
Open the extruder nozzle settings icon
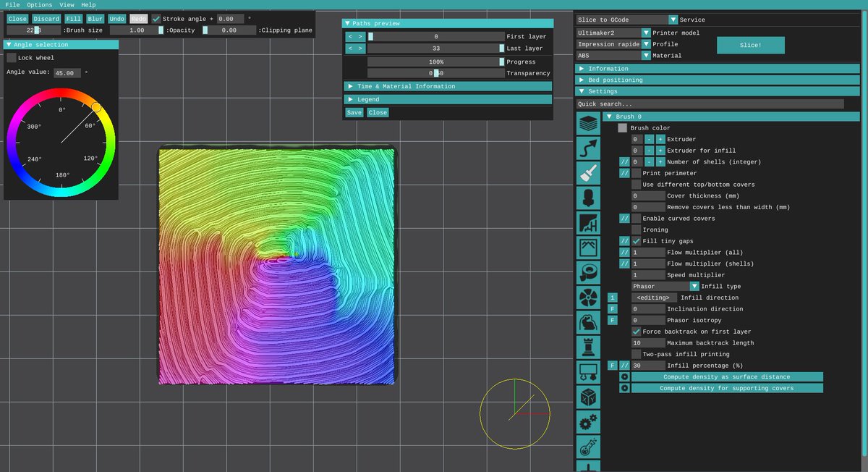(588, 198)
